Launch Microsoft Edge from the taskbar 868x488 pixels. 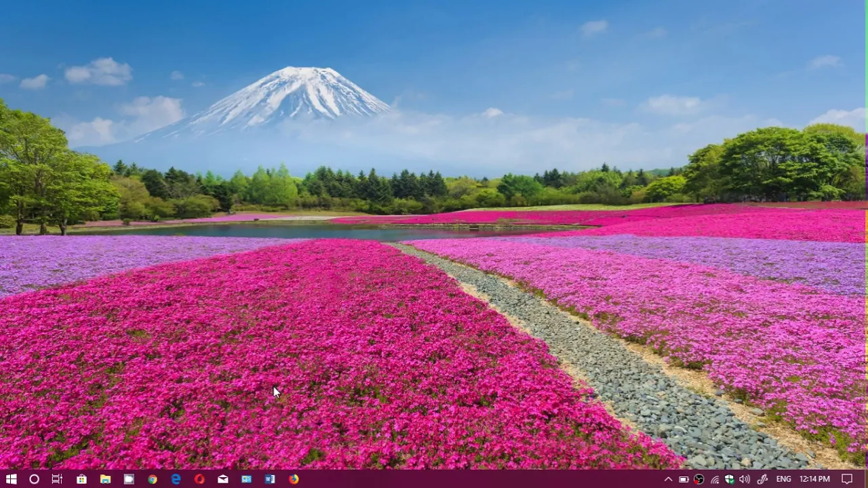coord(176,479)
